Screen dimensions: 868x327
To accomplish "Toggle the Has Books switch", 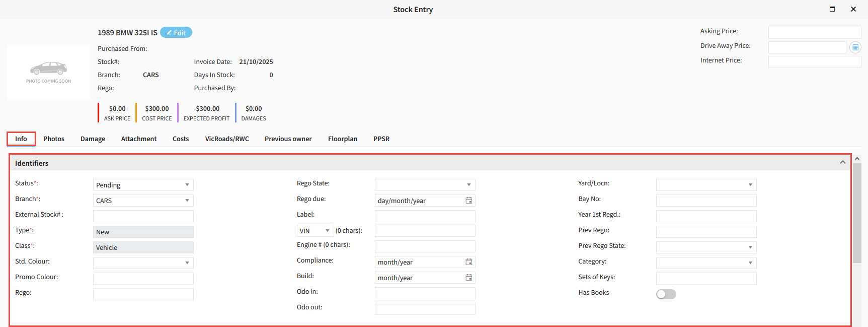I will tap(666, 294).
